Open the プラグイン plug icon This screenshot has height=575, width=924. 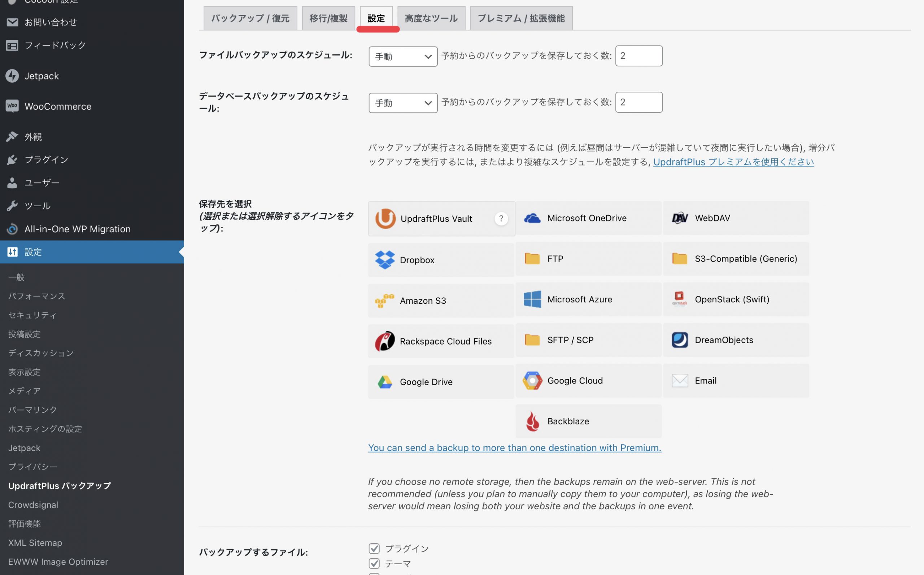tap(12, 160)
